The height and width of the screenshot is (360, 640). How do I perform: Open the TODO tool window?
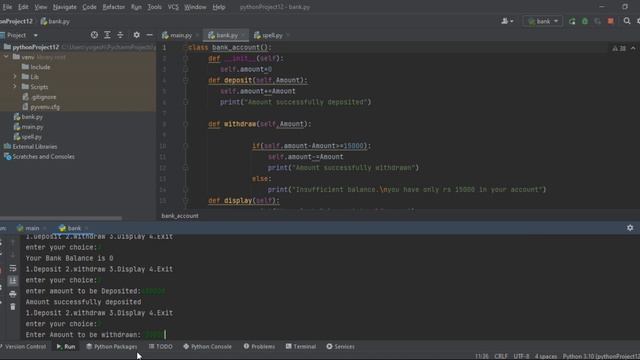click(x=160, y=347)
